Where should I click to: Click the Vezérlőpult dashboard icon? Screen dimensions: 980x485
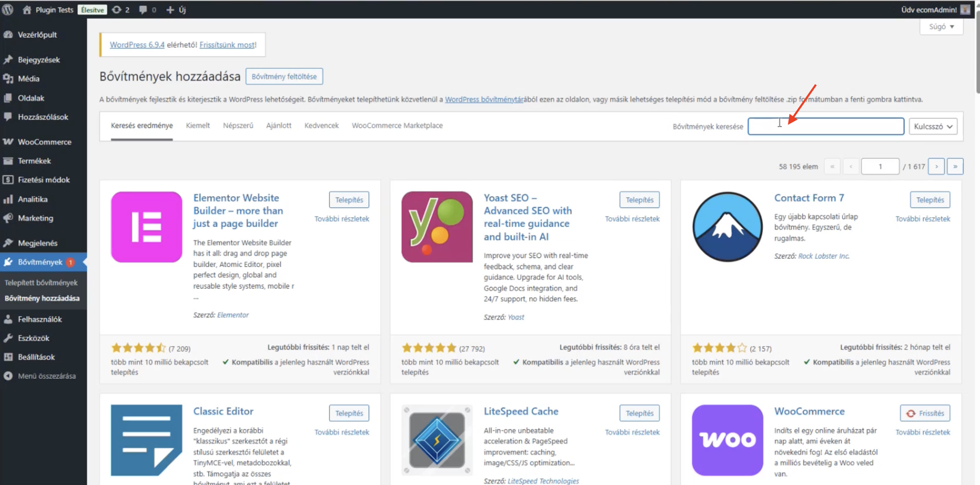pos(8,35)
